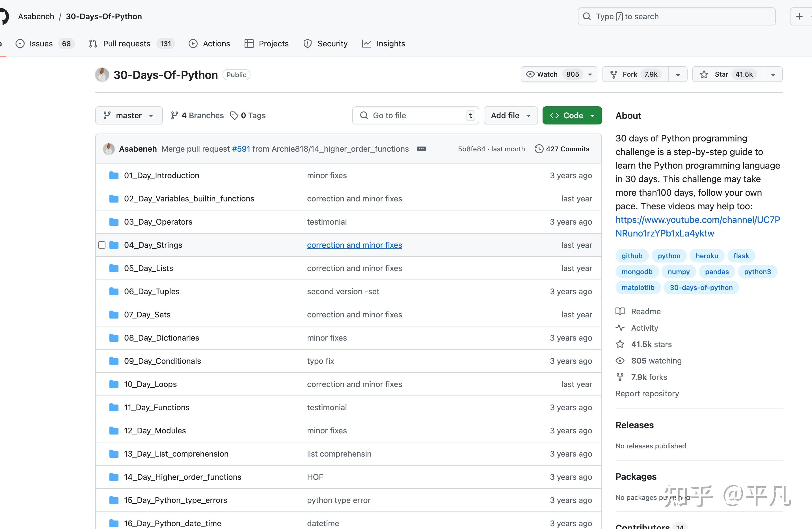This screenshot has width=812, height=529.
Task: Open commit hash 5b8fe84
Action: (x=472, y=149)
